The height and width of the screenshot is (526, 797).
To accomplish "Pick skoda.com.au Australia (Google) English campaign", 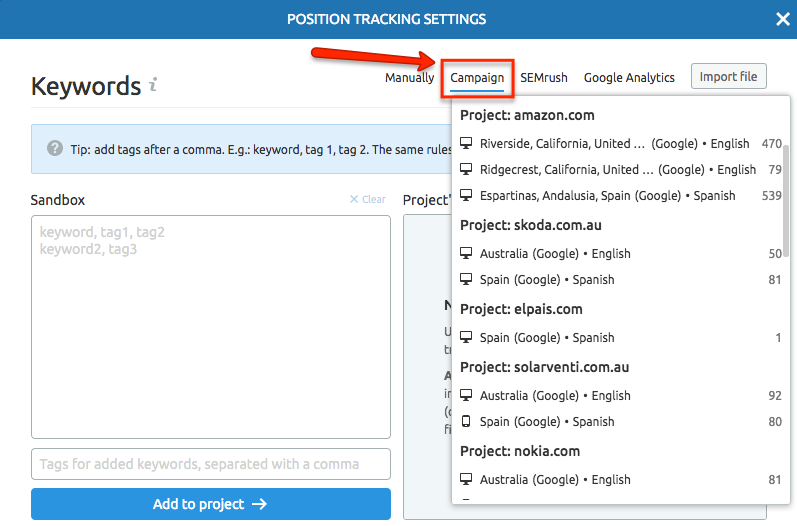I will pos(620,253).
